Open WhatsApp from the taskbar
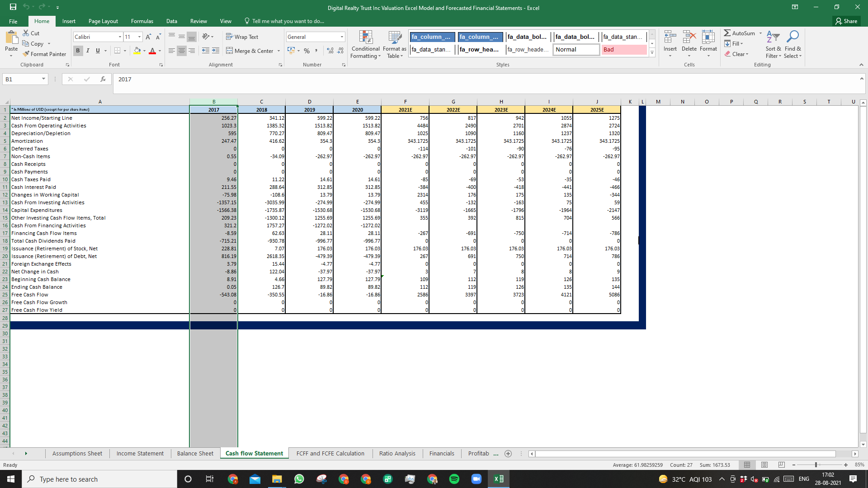Image resolution: width=868 pixels, height=488 pixels. (299, 479)
